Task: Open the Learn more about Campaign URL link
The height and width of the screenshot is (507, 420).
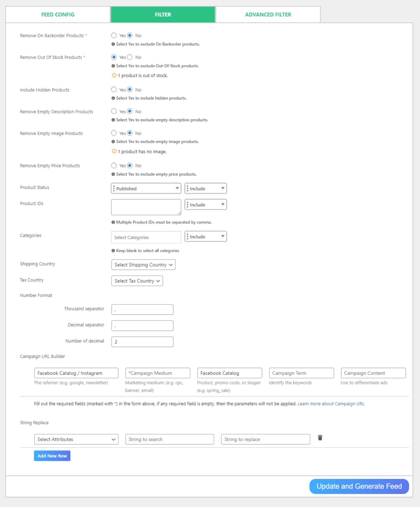Action: [331, 403]
